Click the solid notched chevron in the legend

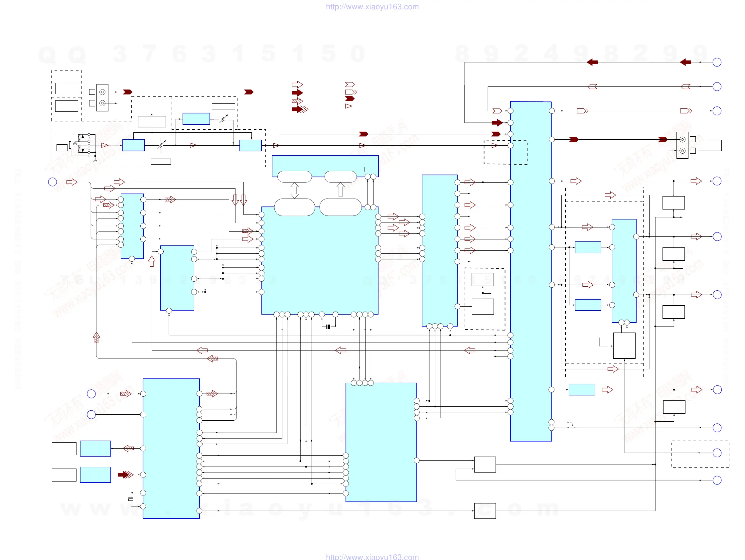[350, 99]
